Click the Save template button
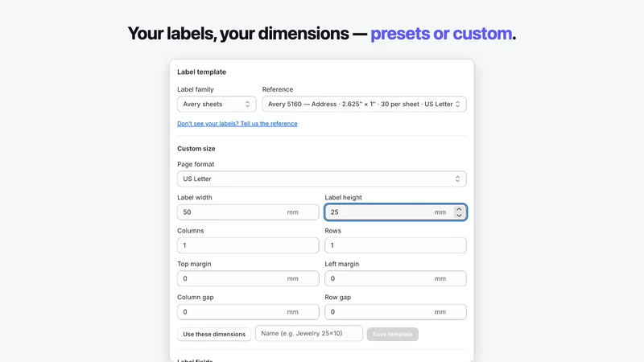The image size is (644, 362). [x=393, y=334]
